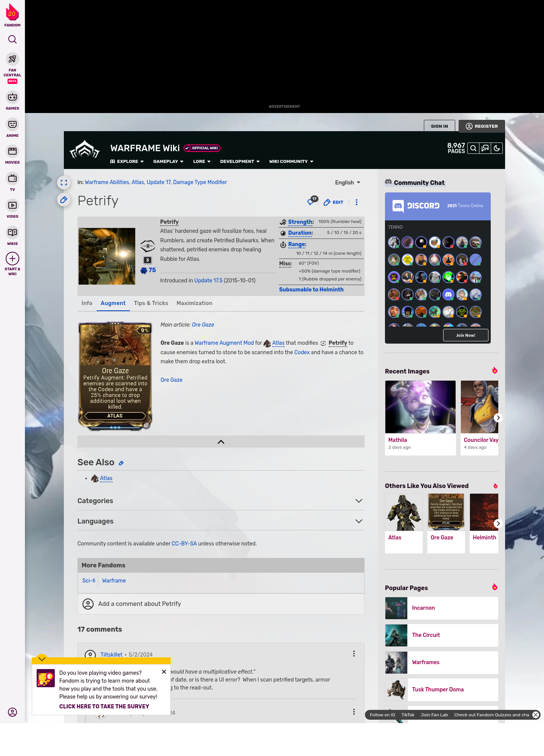Screen dimensions: 544x756
Task: Show next Recent Images
Action: click(498, 418)
